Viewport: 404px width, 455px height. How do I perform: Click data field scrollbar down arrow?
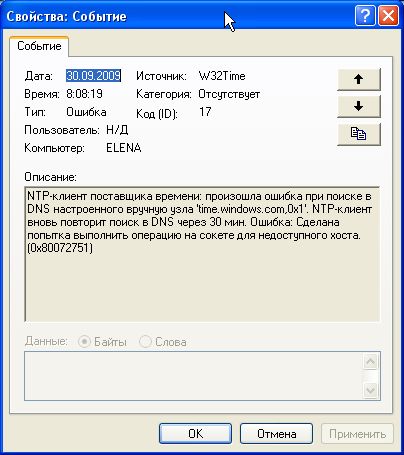[370, 390]
